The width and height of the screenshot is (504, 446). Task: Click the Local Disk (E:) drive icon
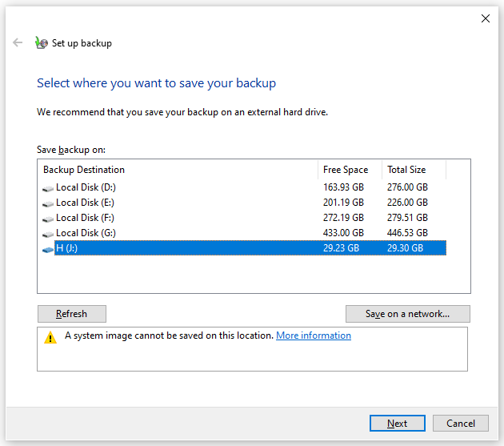point(48,203)
